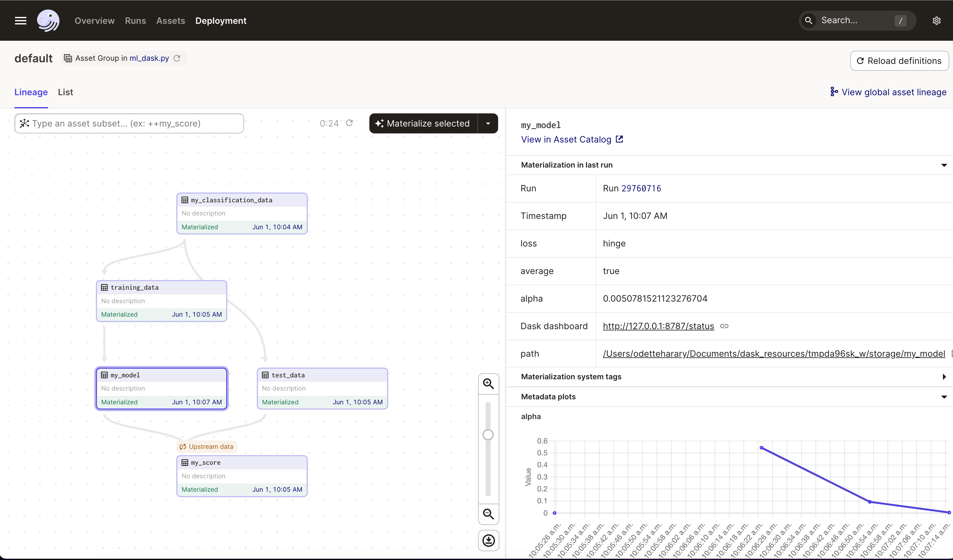Open the Materialize selected dropdown arrow
This screenshot has width=953, height=560.
(x=488, y=123)
